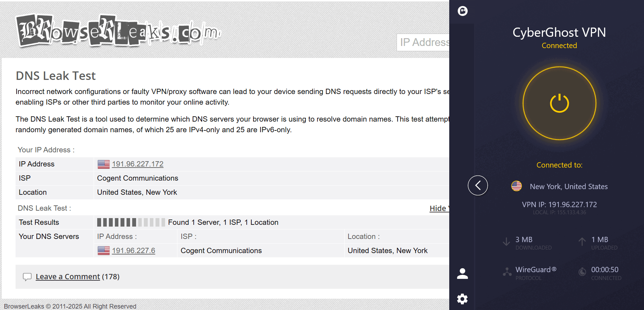Click the US flag beside 191.96.227.6
Viewport: 644px width, 310px height.
[104, 251]
